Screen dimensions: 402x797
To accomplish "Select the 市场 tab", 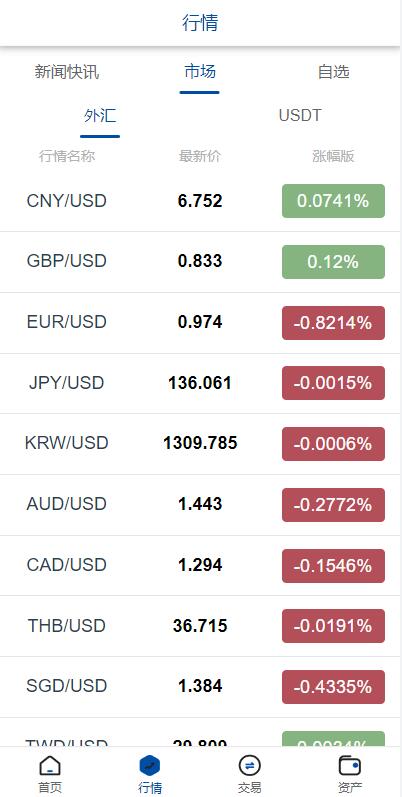I will click(x=200, y=72).
